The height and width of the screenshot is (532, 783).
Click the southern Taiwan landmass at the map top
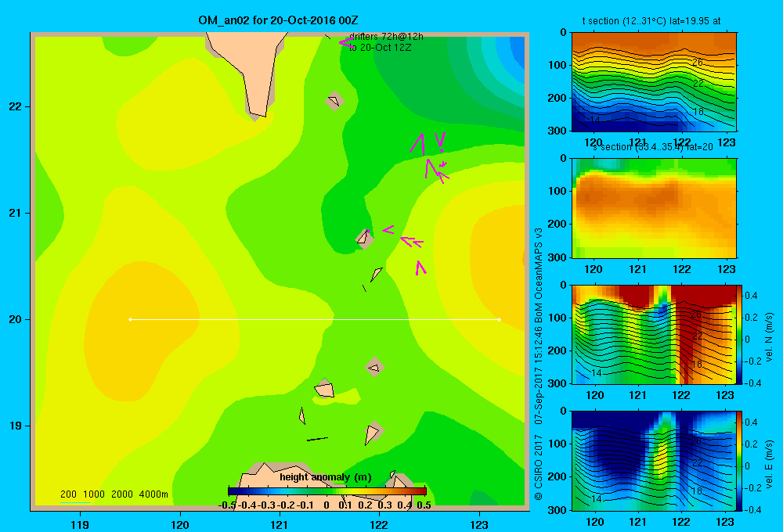coord(250,70)
